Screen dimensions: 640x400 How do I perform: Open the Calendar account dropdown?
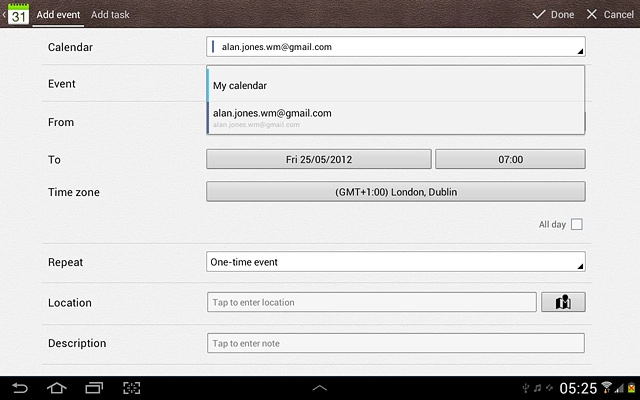pos(395,47)
